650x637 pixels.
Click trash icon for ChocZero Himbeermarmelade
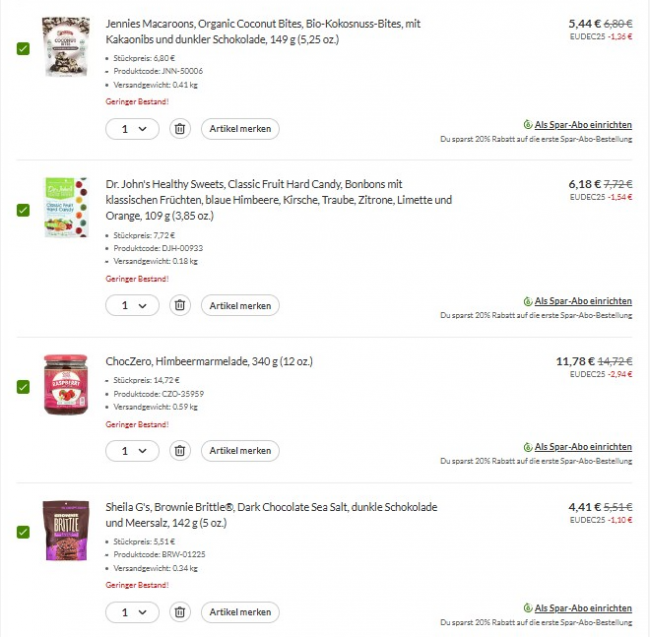(180, 451)
